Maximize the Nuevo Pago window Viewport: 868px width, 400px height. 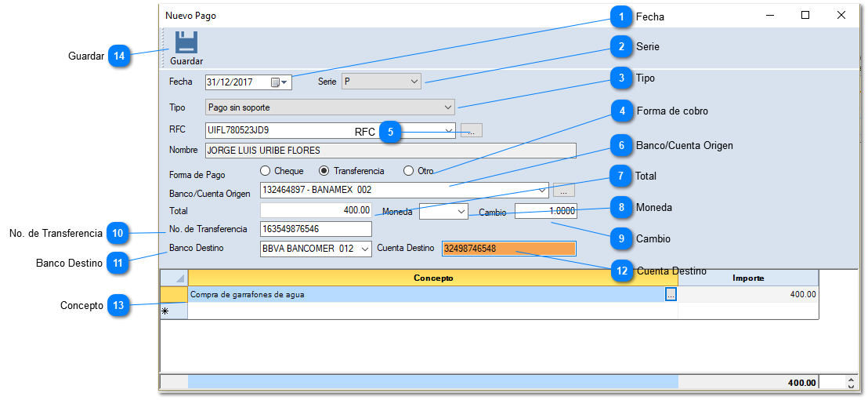[805, 15]
